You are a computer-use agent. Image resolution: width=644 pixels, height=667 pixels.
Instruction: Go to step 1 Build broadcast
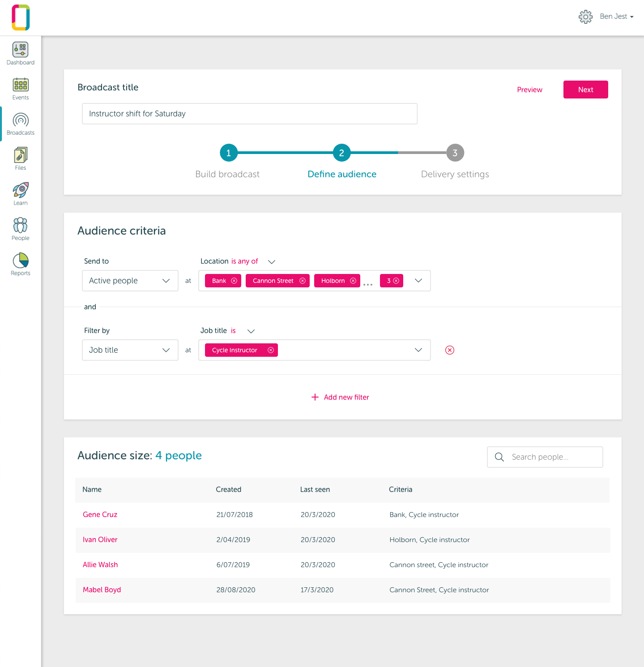tap(228, 153)
